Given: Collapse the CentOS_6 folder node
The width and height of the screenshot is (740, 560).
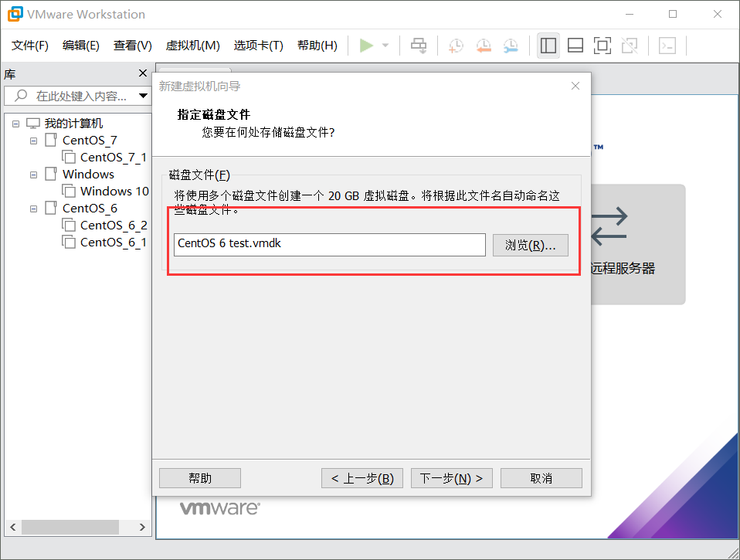Looking at the screenshot, I should (x=33, y=209).
